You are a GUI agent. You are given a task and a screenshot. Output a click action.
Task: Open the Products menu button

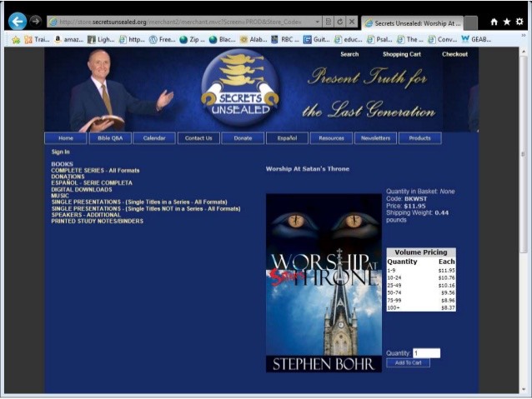(420, 138)
